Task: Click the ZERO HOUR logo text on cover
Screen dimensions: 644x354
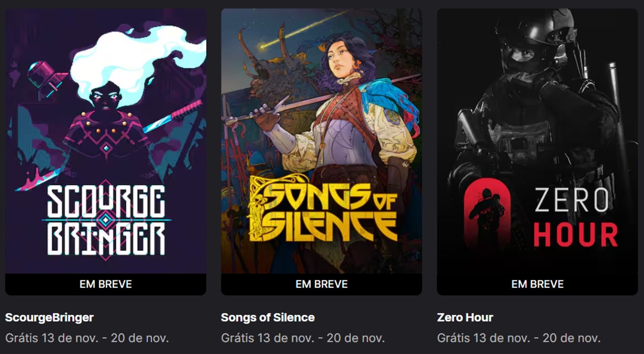Action: (576, 217)
